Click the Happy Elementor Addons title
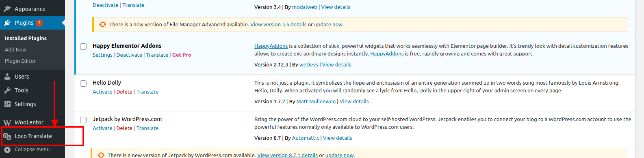Image resolution: width=644 pixels, height=158 pixels. coord(127,46)
